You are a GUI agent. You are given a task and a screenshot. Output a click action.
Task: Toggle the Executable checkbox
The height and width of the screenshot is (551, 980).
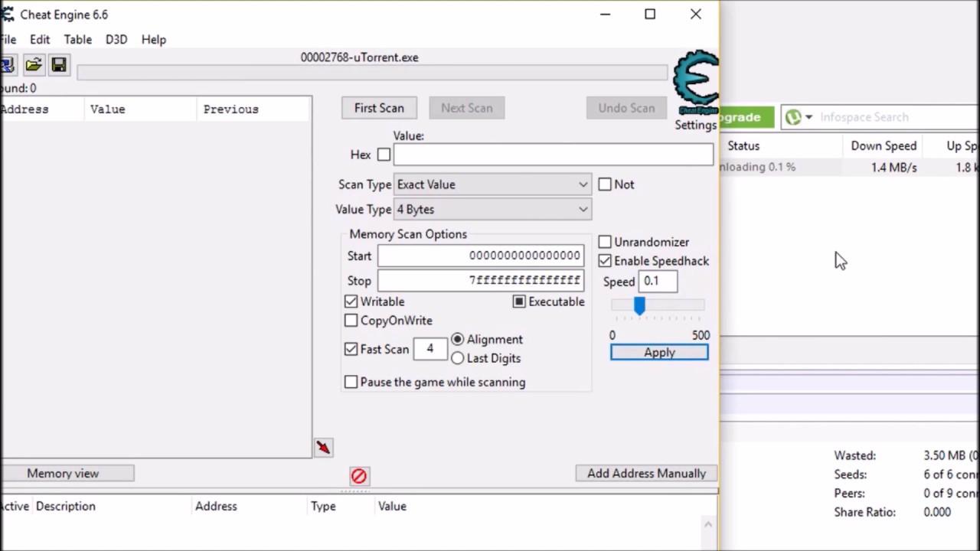pyautogui.click(x=519, y=302)
